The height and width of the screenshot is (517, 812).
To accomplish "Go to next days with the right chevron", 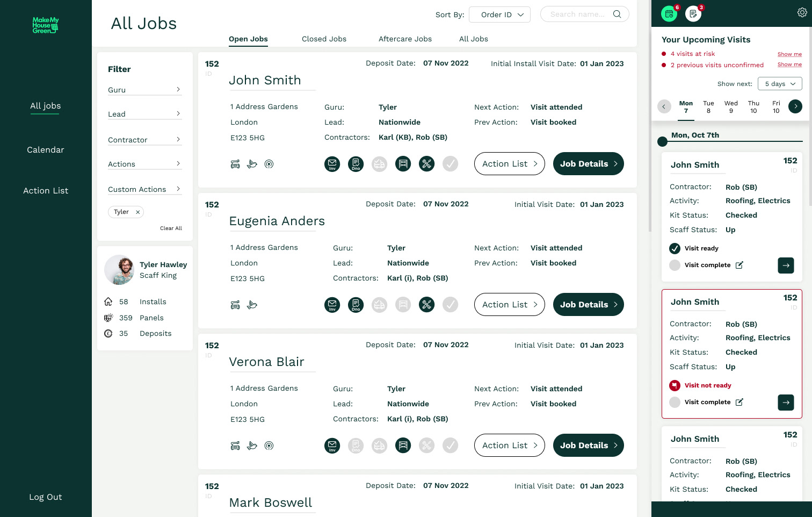I will [795, 106].
